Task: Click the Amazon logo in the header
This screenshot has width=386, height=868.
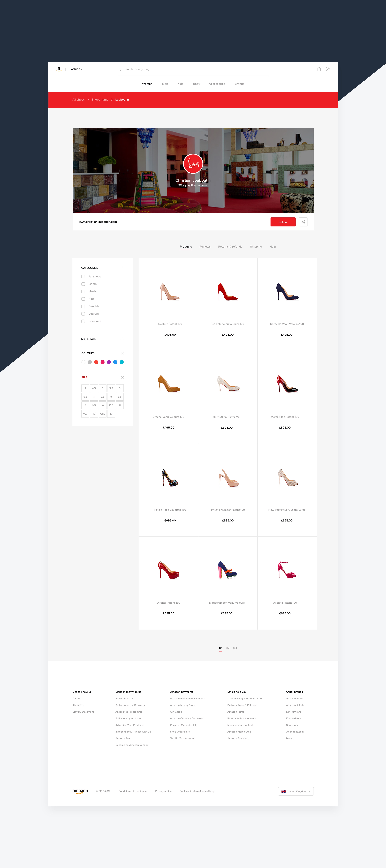Action: coord(59,69)
